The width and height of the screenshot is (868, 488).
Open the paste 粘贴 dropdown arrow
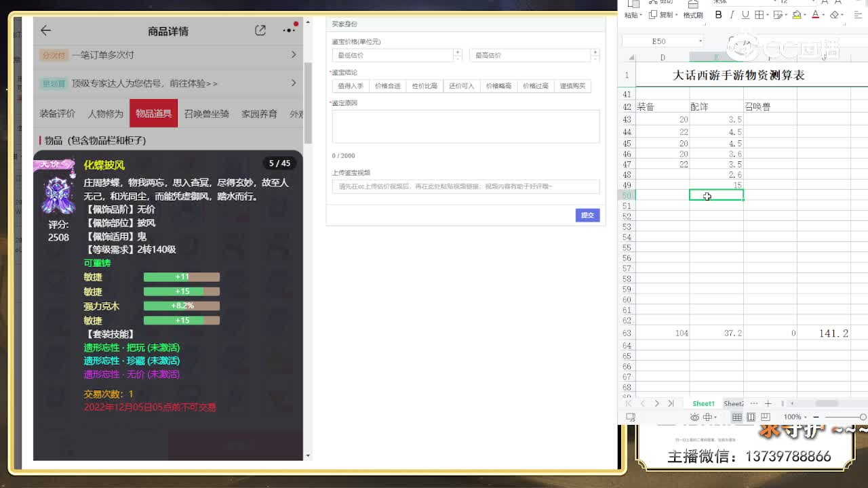point(641,15)
